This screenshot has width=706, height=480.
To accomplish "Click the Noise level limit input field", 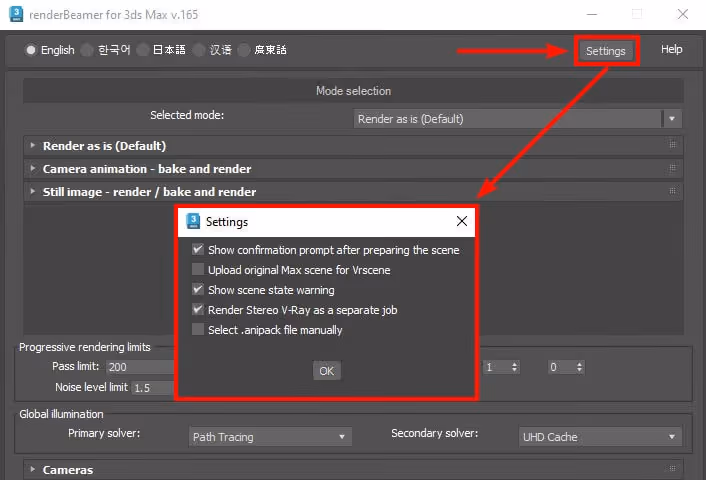I will (153, 388).
